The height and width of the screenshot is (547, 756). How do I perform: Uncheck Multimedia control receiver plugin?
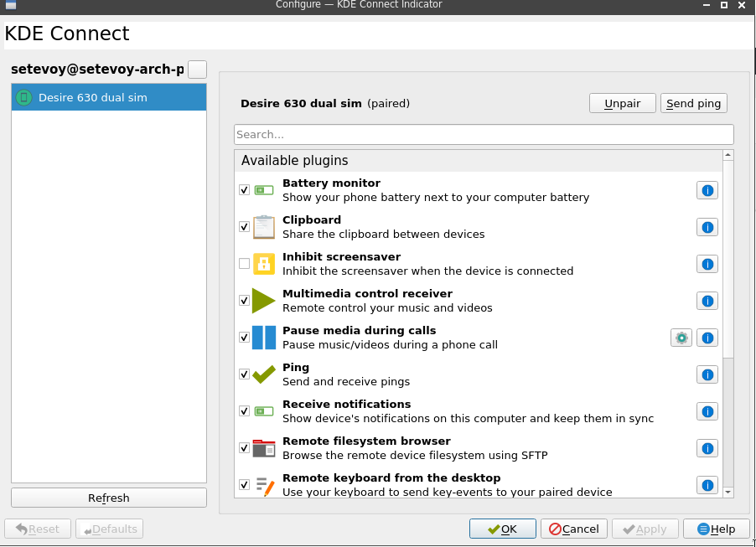[244, 301]
